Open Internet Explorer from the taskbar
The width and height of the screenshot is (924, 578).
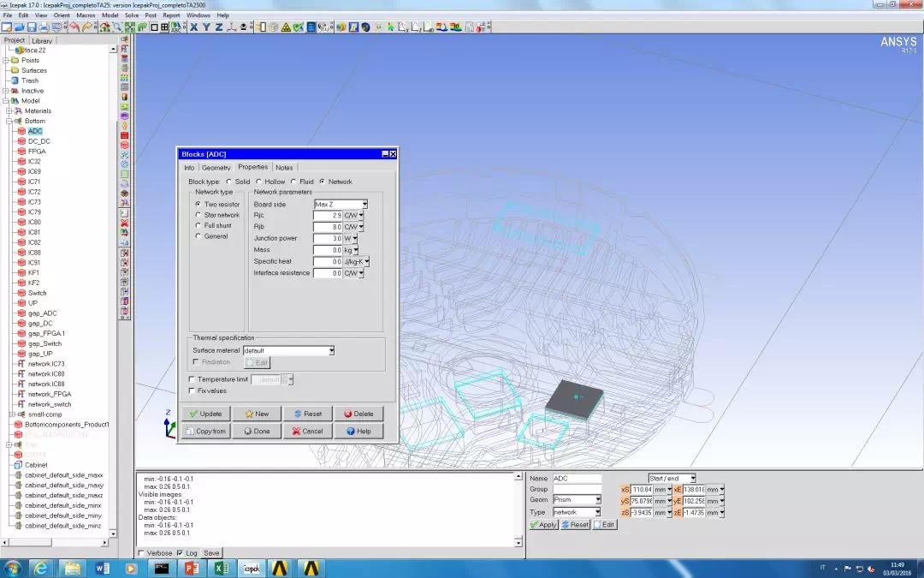[41, 569]
